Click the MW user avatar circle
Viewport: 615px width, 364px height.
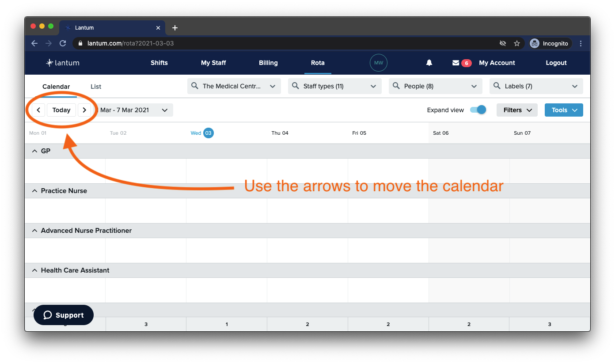point(379,63)
